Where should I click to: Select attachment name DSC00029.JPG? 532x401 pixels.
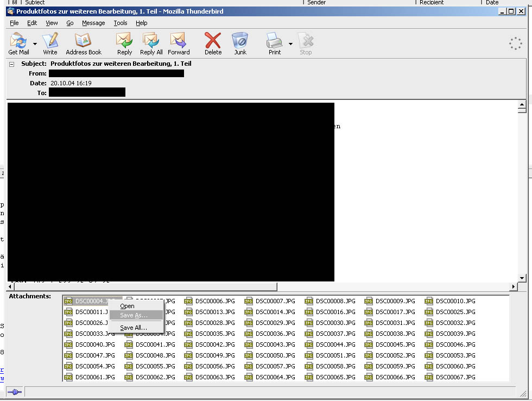[x=275, y=323]
